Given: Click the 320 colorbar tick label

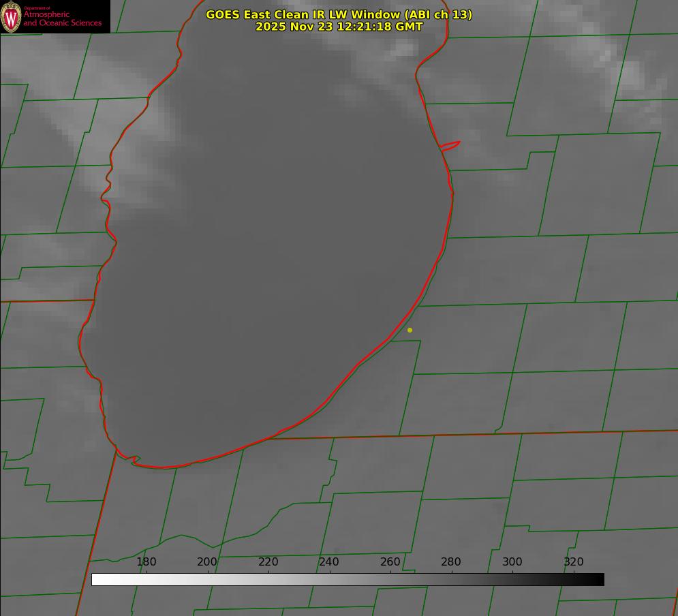Looking at the screenshot, I should (573, 562).
